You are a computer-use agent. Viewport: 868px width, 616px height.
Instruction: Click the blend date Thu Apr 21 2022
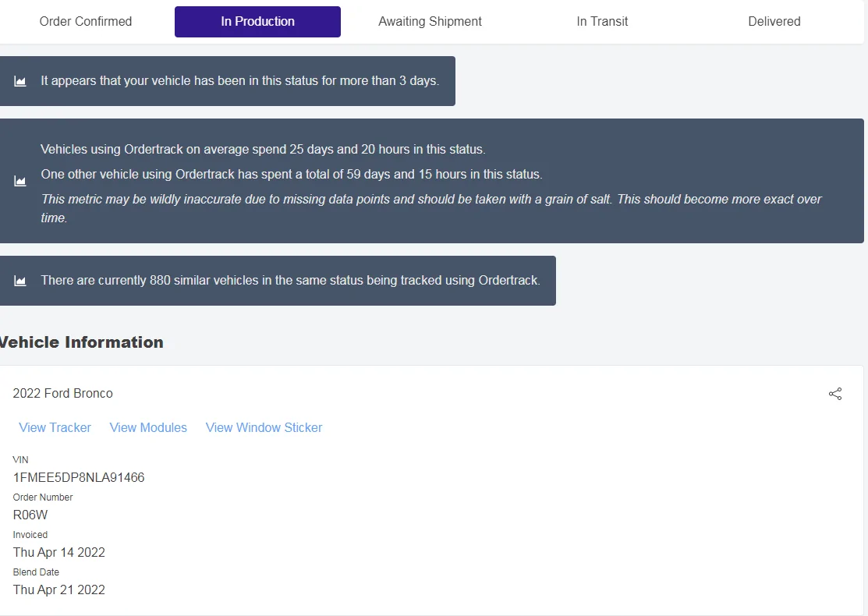pos(59,590)
